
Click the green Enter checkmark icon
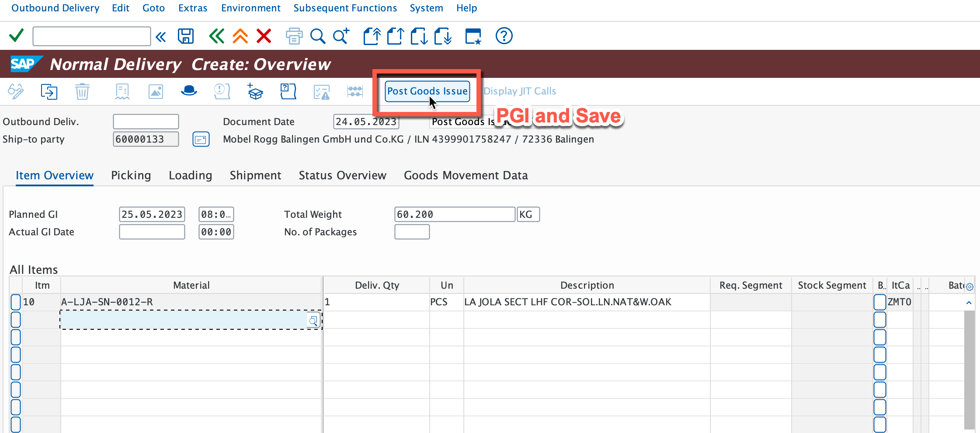click(x=17, y=35)
